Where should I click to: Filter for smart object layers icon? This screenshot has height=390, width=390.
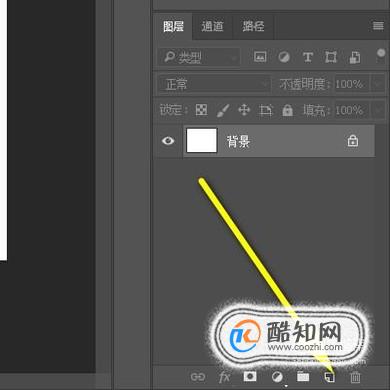pos(354,57)
